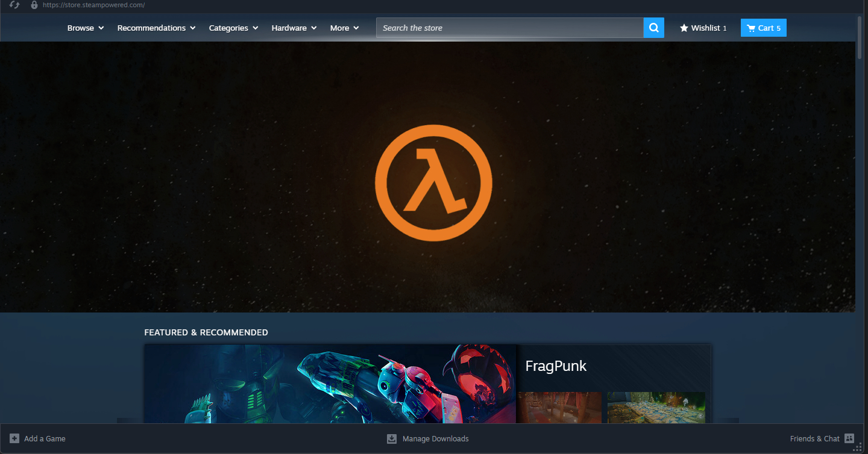Screen dimensions: 868x454
Task: Click the store page vertical scrollbar
Action: [860, 37]
